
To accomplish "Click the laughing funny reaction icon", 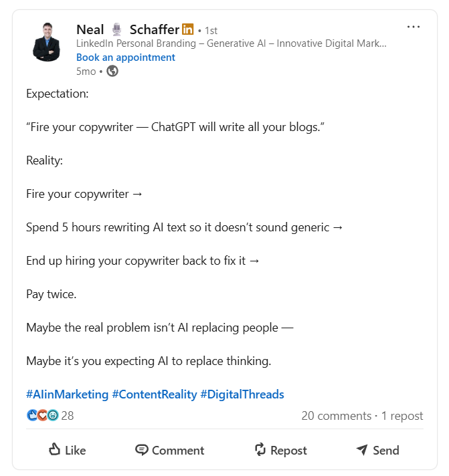I will click(52, 415).
